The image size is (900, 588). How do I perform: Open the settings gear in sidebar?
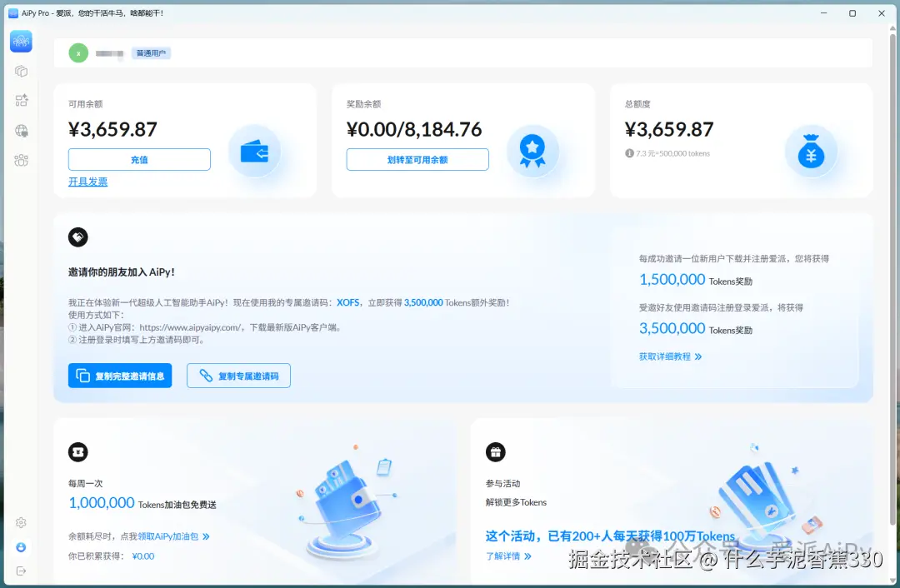(21, 522)
